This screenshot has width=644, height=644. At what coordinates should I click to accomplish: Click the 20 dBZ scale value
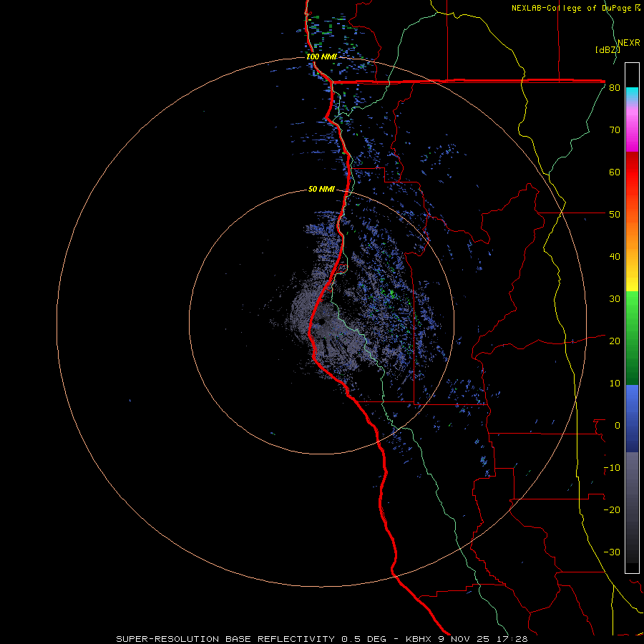pyautogui.click(x=615, y=341)
